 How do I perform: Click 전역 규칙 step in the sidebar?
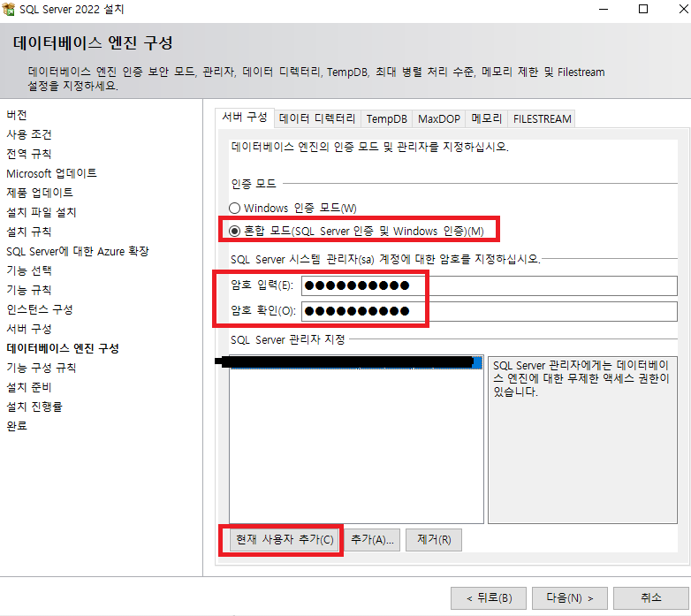point(29,154)
